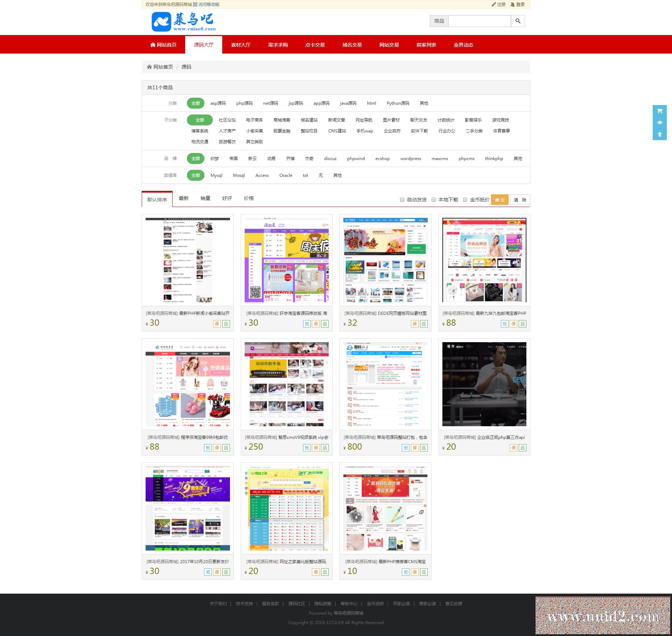The image size is (672, 636).
Task: Enable the 自动发货 checkbox
Action: pos(402,200)
